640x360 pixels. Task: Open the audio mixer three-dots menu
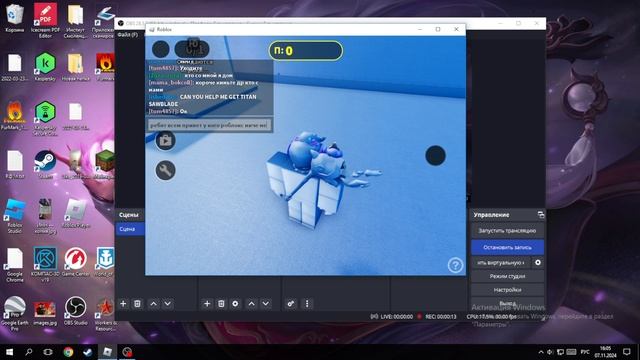point(307,304)
